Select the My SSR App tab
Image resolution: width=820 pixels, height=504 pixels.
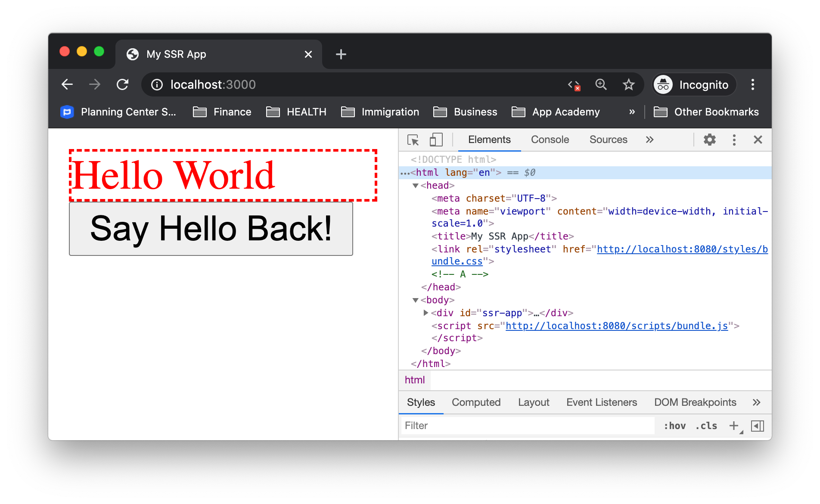(219, 54)
